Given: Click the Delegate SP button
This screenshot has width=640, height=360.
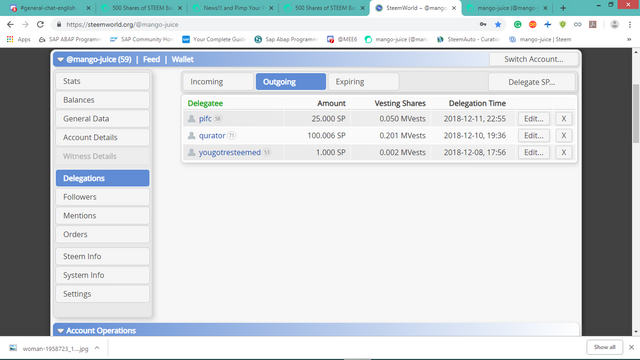Looking at the screenshot, I should coord(531,82).
